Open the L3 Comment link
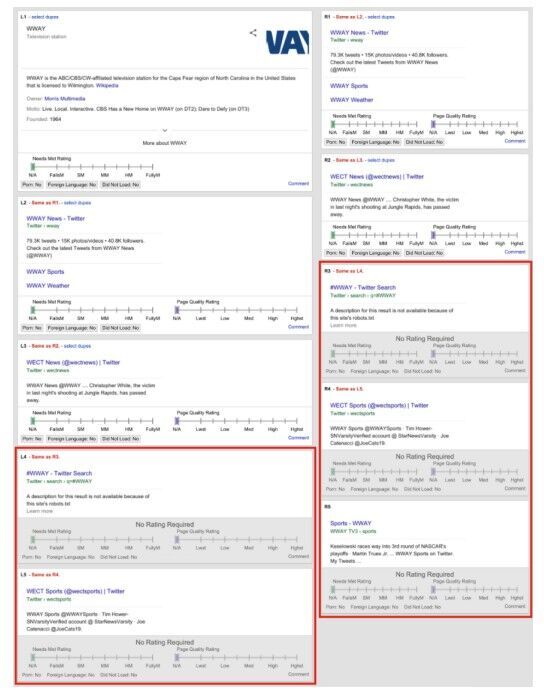Screen dimensions: 544x695 (x=298, y=437)
